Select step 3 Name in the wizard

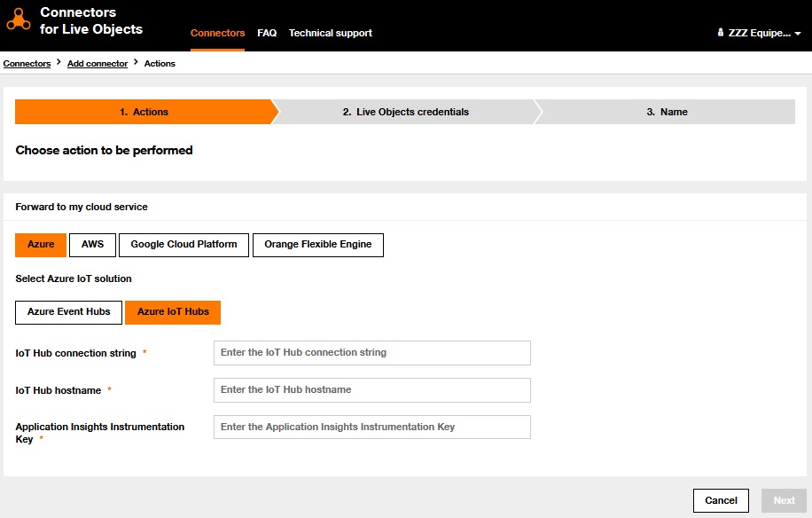point(667,112)
